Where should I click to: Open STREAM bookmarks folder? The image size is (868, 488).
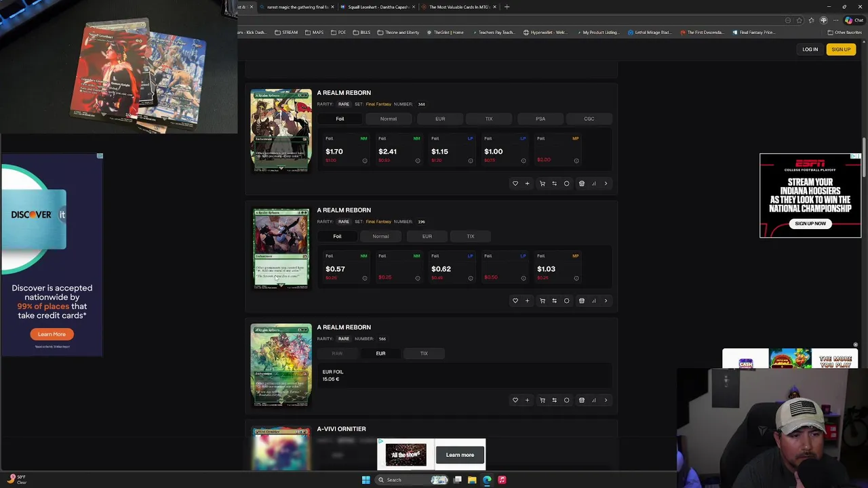pyautogui.click(x=286, y=33)
